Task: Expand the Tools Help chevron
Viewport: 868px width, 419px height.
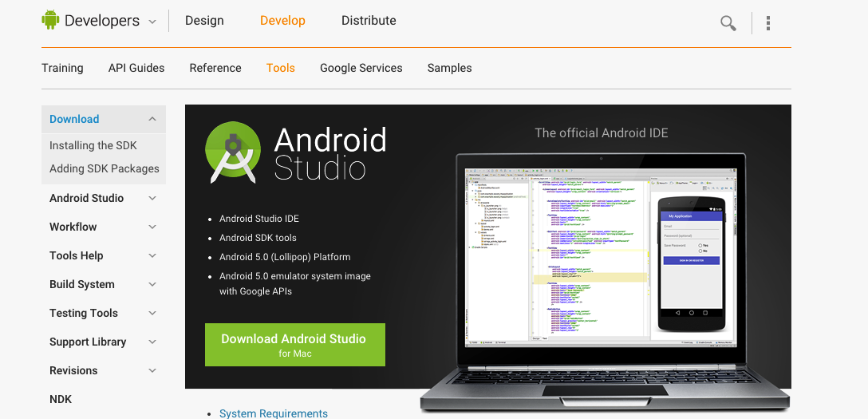Action: tap(152, 255)
